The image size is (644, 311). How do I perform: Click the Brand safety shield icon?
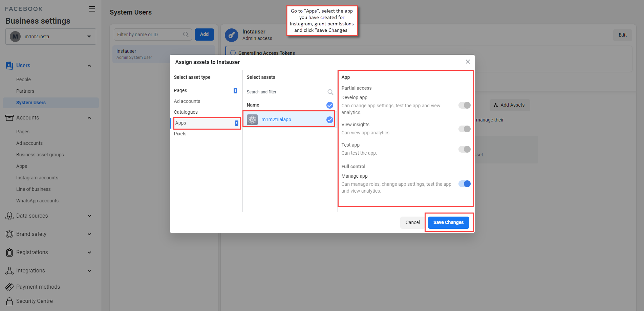[x=9, y=234]
